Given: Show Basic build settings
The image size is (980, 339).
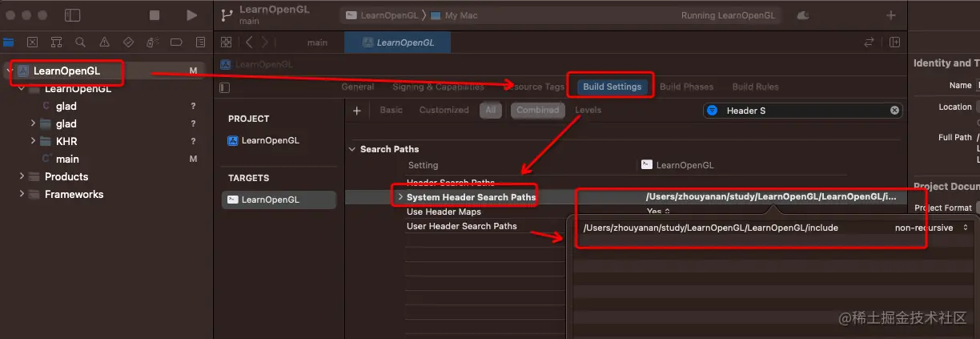Looking at the screenshot, I should 391,110.
